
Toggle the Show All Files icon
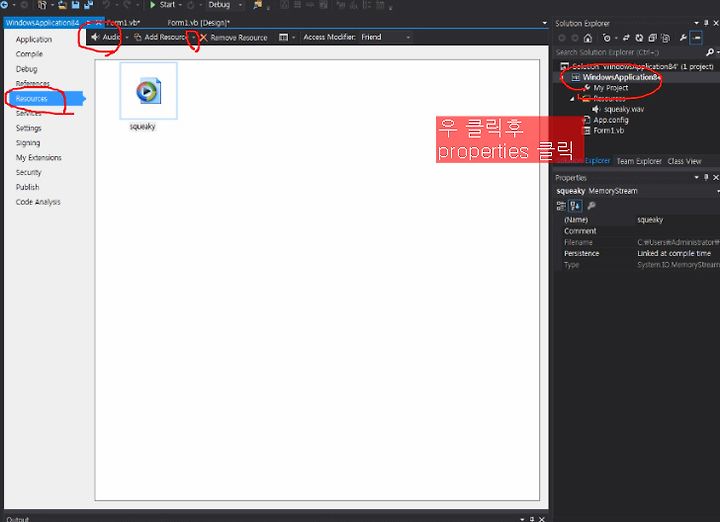(x=666, y=38)
